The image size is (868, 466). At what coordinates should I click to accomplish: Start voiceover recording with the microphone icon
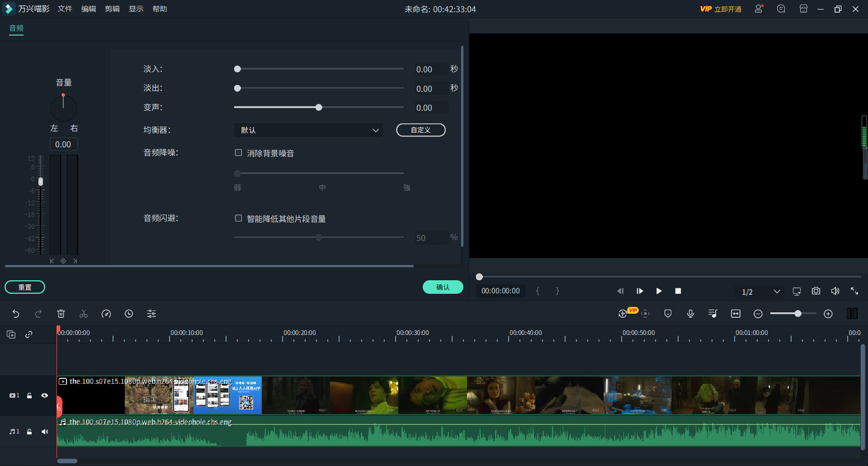[690, 313]
